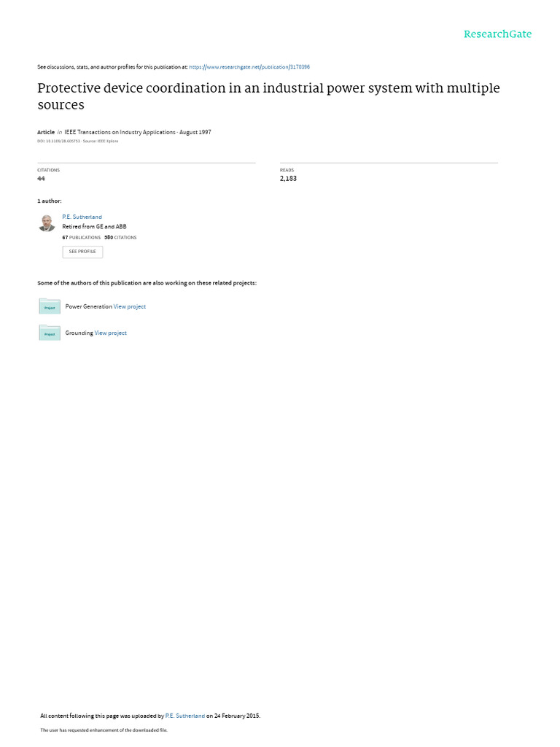
Task: Click the paper title heading
Action: coord(268,96)
